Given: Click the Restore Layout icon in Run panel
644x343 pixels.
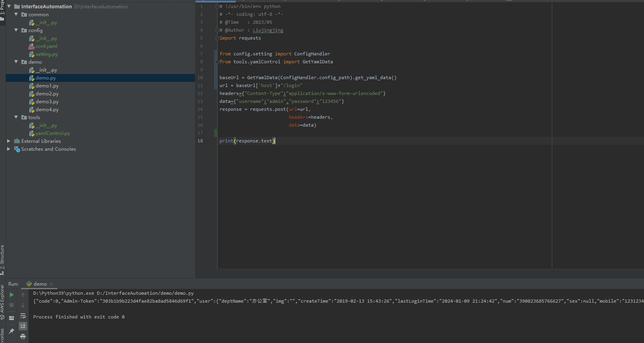Looking at the screenshot, I should [11, 318].
